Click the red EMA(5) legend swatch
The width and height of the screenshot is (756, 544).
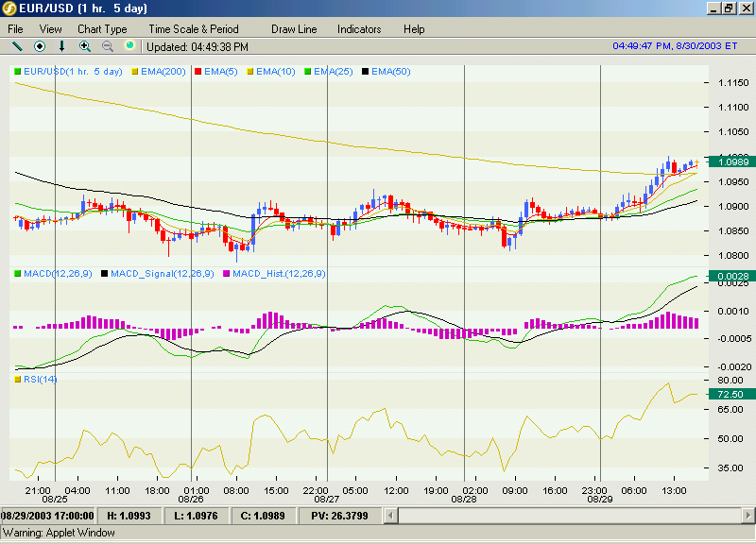(x=198, y=72)
